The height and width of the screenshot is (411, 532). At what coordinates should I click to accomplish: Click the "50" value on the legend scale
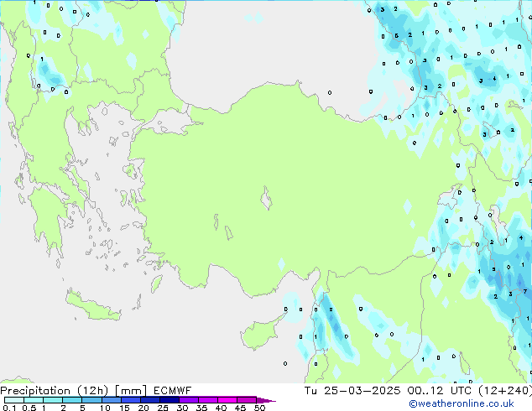260,408
